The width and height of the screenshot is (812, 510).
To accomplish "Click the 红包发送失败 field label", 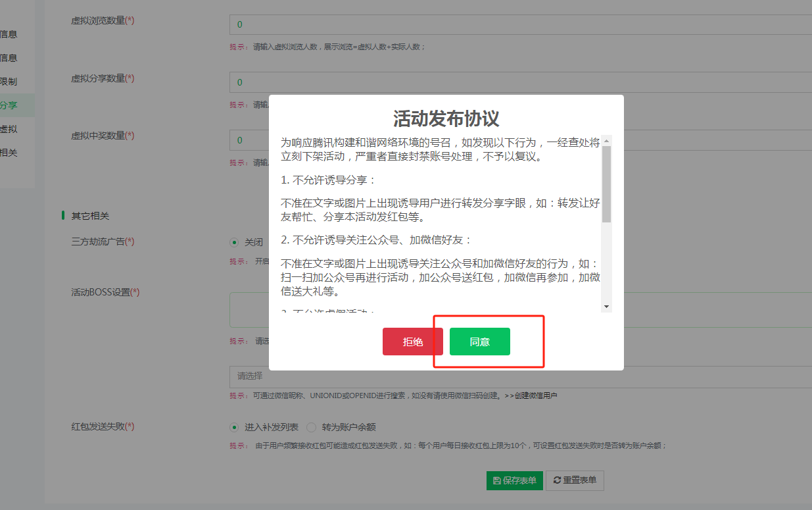I will coord(103,426).
